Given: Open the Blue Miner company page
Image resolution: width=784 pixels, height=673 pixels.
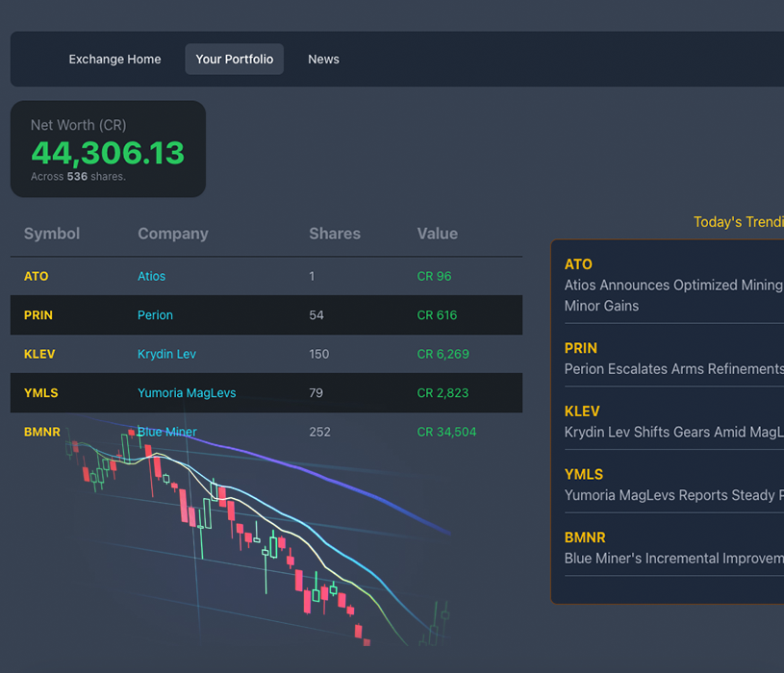Looking at the screenshot, I should (x=166, y=432).
